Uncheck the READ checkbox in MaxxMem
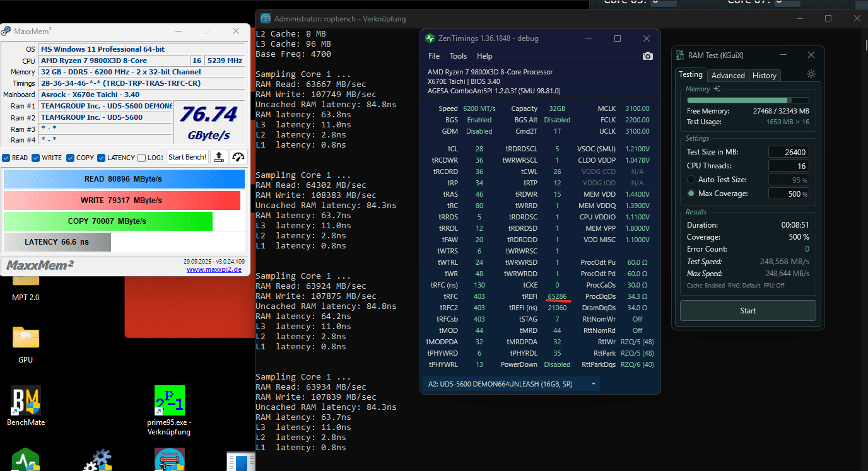 pos(6,158)
